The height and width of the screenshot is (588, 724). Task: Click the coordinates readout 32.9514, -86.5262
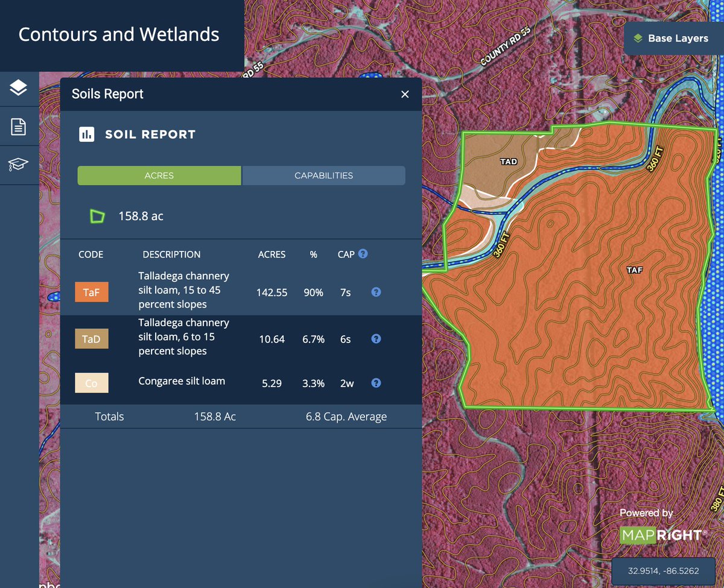coord(664,570)
